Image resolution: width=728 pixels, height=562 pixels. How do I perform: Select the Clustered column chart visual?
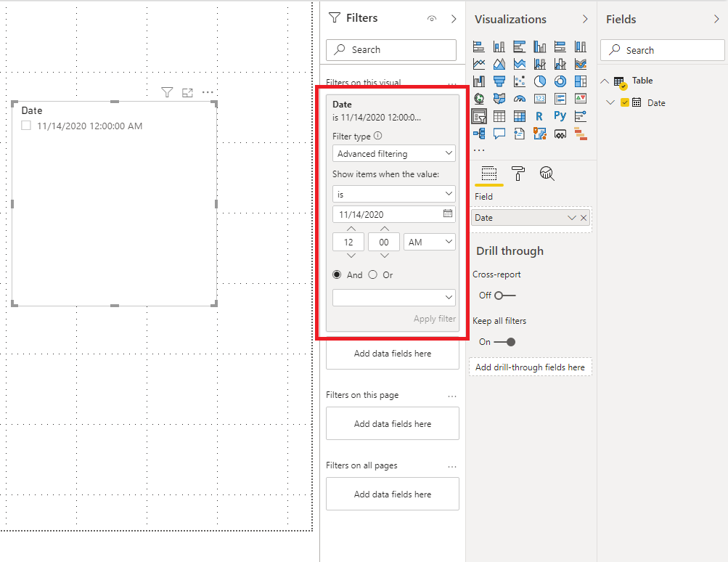tap(539, 46)
